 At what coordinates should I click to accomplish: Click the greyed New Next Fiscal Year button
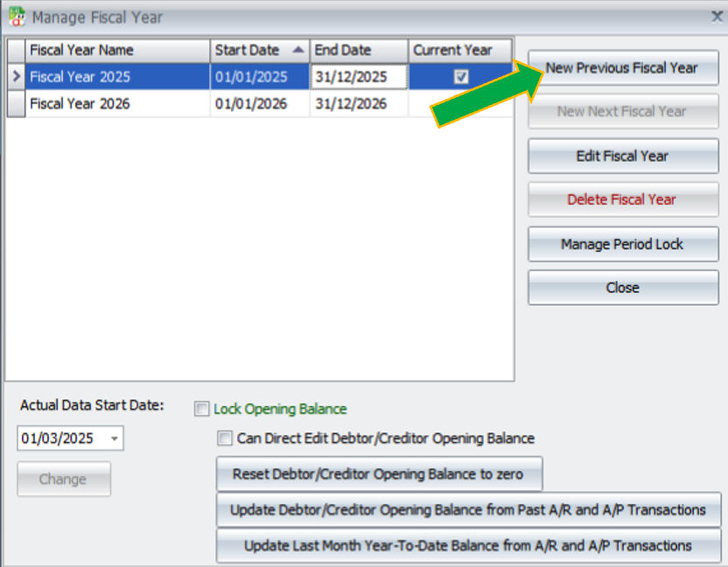[x=622, y=111]
